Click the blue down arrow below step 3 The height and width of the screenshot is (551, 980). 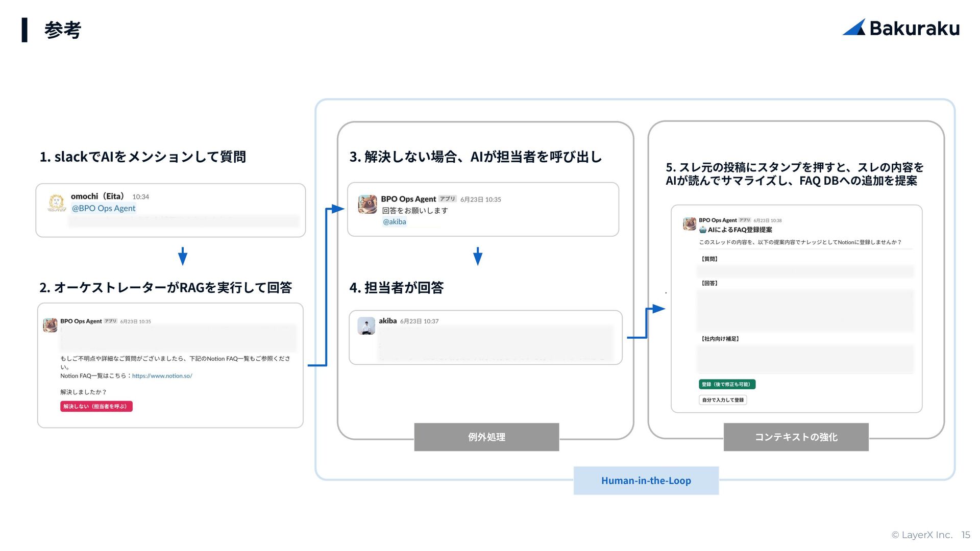(478, 256)
